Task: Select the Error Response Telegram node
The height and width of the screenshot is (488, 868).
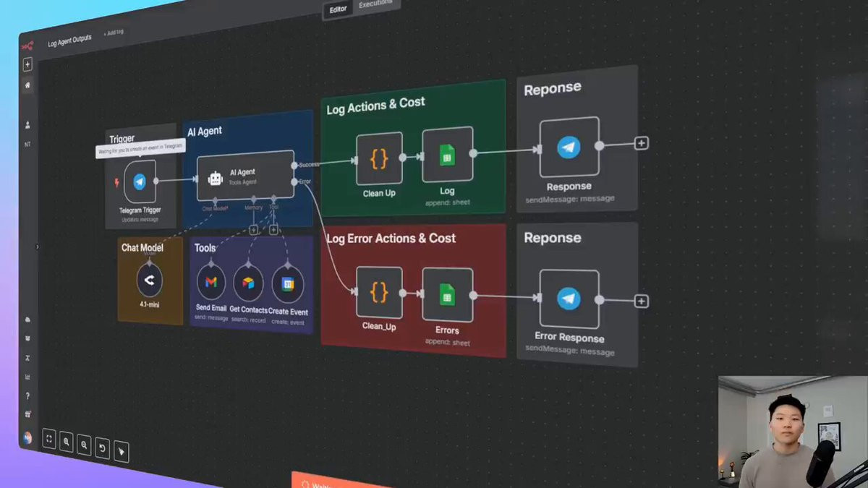Action: pos(569,299)
